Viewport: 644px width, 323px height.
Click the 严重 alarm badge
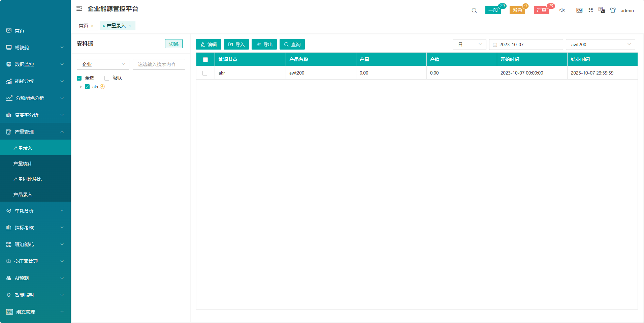click(541, 10)
